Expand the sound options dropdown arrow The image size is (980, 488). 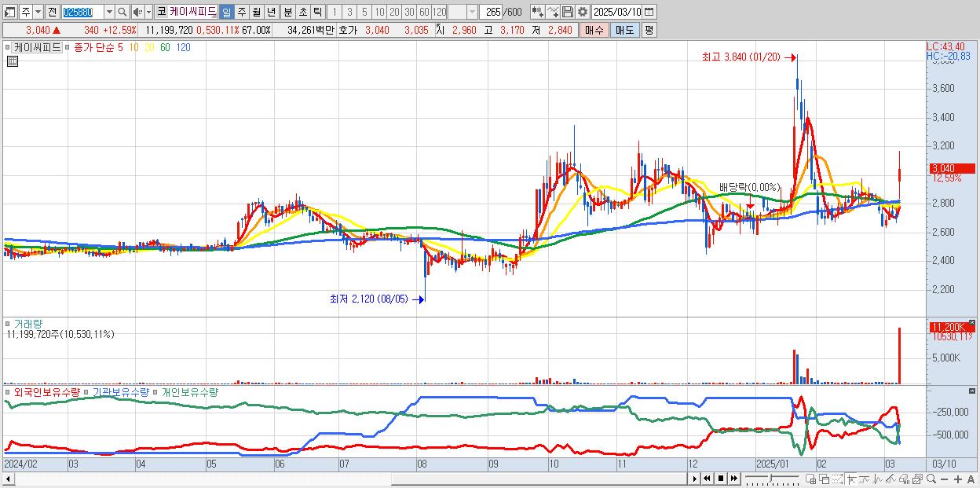coord(148,12)
